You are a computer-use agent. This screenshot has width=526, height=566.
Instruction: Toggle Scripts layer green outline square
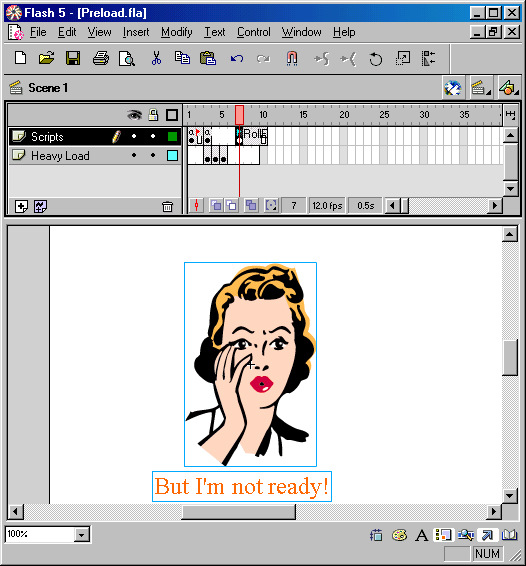tap(173, 136)
